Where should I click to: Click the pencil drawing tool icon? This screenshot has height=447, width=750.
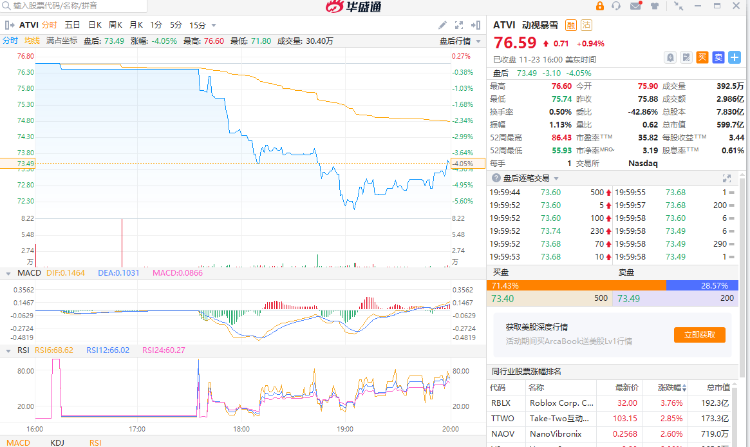[x=443, y=23]
